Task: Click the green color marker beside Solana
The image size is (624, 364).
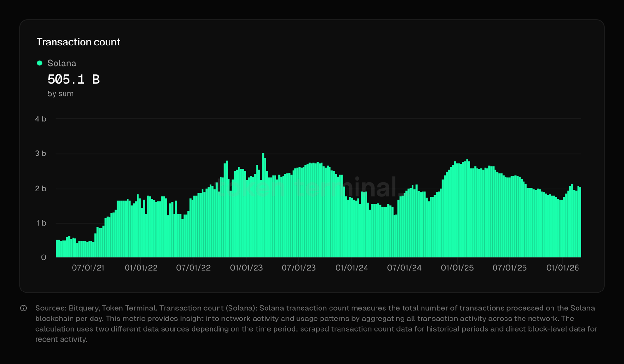Action: [x=40, y=63]
